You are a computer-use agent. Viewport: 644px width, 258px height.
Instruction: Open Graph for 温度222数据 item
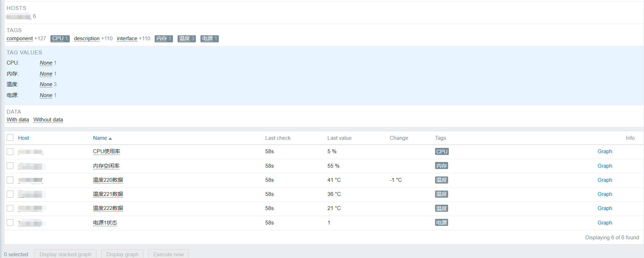coord(605,208)
